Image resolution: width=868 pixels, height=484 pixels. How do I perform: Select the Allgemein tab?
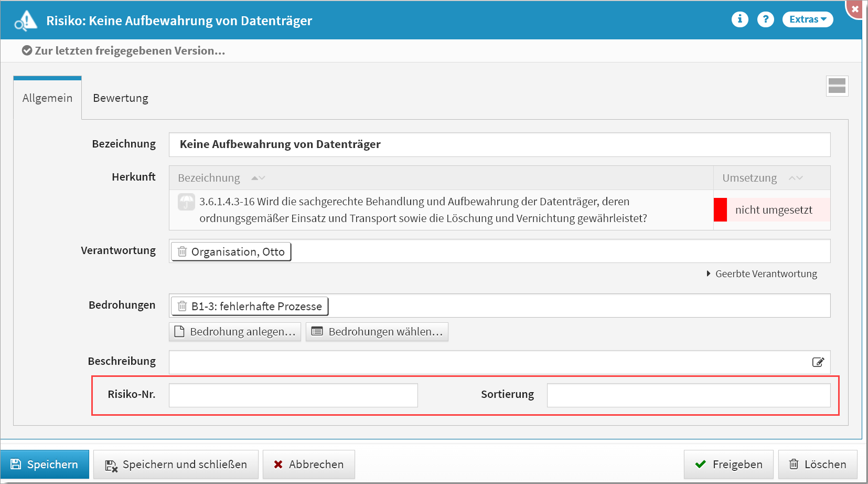click(x=47, y=98)
